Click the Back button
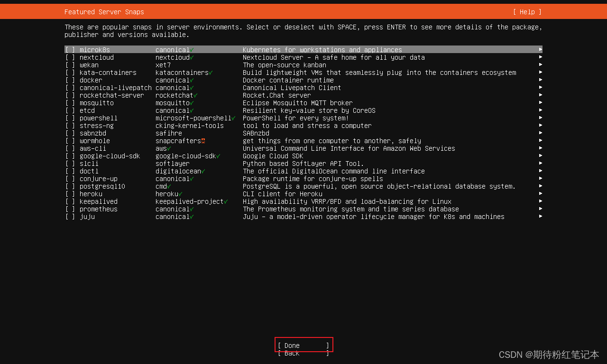Image resolution: width=607 pixels, height=364 pixels. [303, 353]
